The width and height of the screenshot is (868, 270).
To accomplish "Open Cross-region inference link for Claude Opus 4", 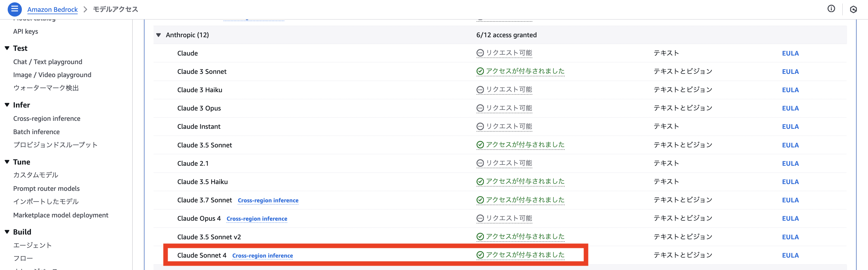I will (257, 219).
